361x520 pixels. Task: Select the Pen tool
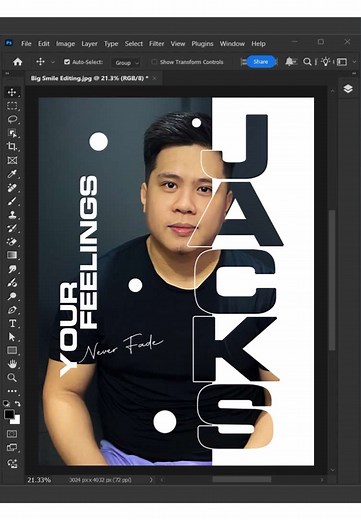[x=12, y=310]
